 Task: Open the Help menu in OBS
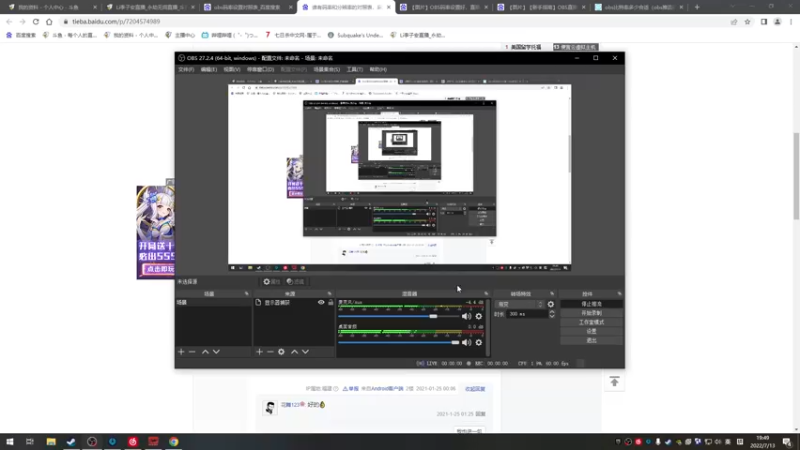point(378,69)
